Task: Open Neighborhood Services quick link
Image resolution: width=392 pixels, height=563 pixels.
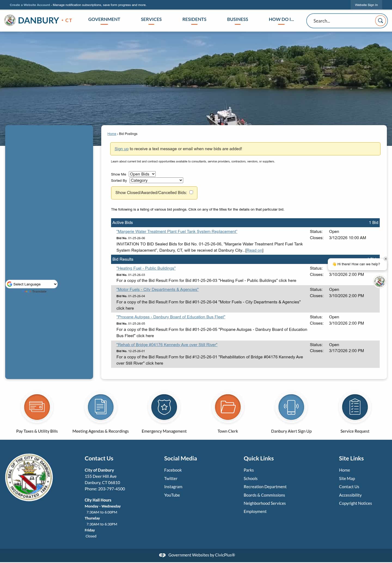Action: tap(265, 503)
